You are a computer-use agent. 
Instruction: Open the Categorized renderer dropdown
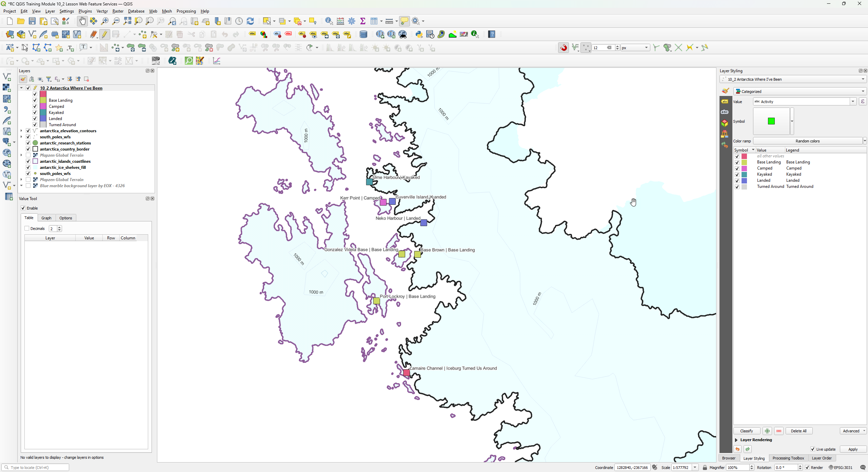800,92
